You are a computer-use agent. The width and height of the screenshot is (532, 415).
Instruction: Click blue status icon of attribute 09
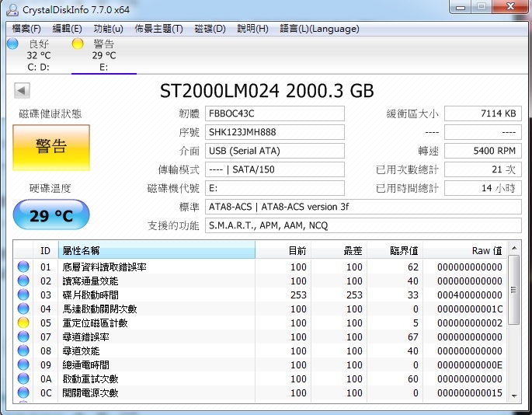(23, 364)
